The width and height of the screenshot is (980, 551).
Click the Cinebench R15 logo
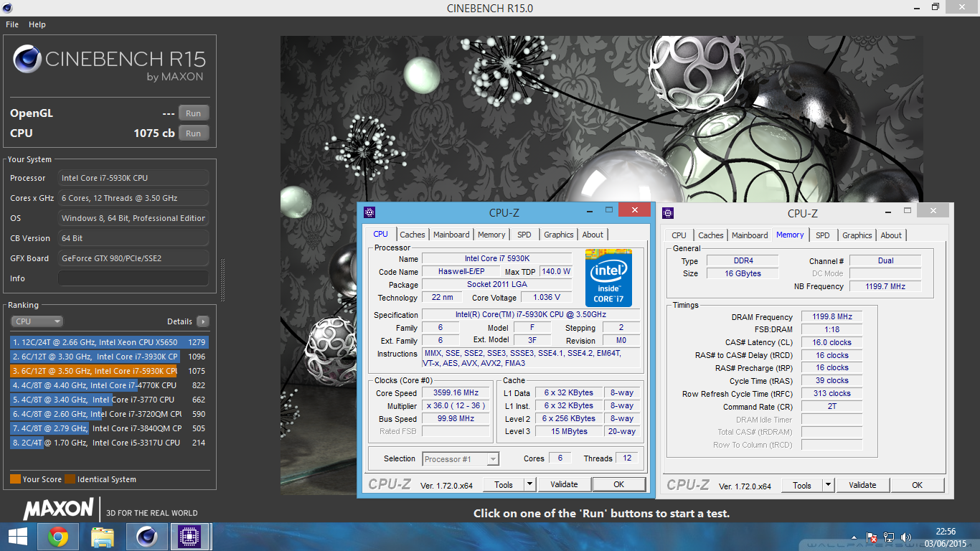109,61
